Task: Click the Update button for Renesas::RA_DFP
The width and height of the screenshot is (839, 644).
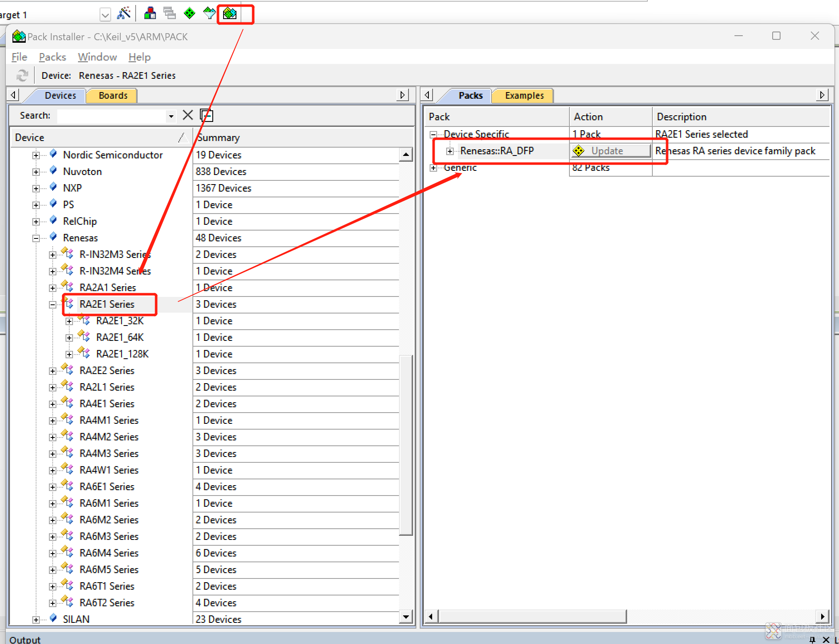Action: (611, 151)
